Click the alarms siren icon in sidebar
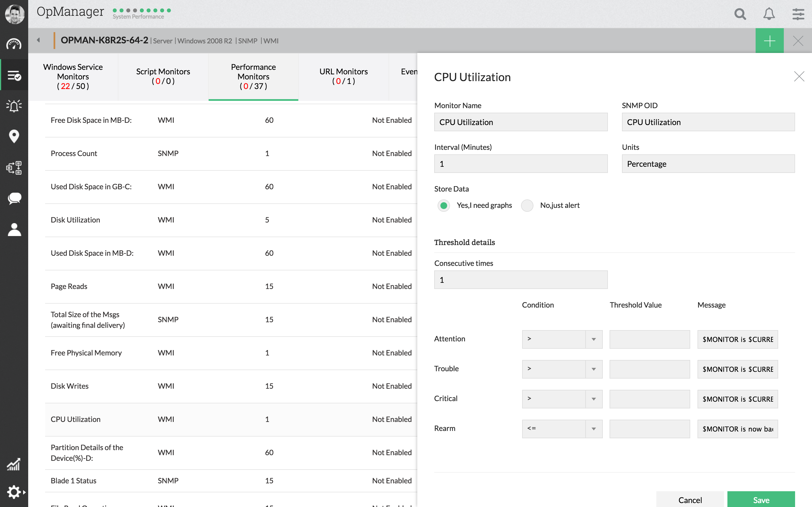Viewport: 812px width, 507px height. point(14,106)
